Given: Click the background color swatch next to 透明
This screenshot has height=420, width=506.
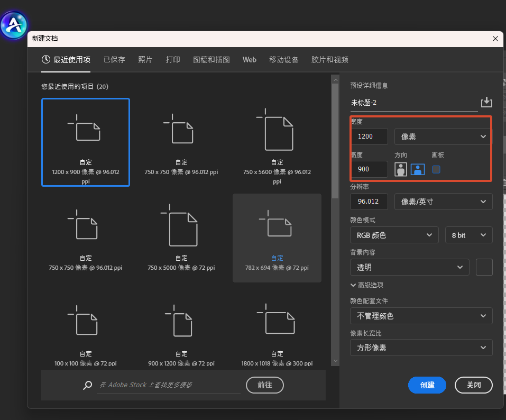Looking at the screenshot, I should [484, 267].
